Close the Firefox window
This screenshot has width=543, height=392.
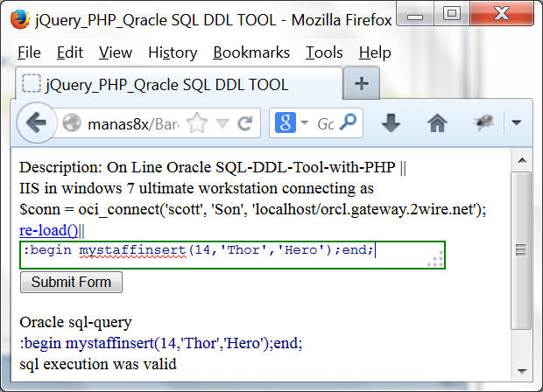point(502,13)
